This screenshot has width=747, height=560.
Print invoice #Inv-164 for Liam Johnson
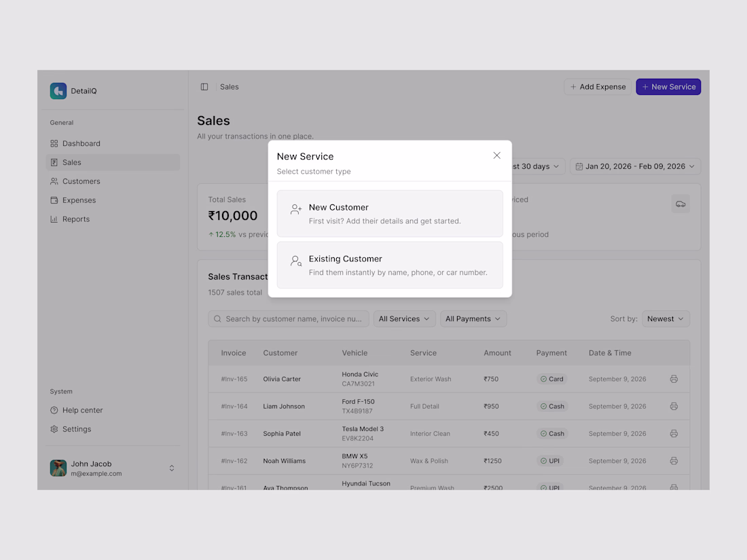[674, 406]
